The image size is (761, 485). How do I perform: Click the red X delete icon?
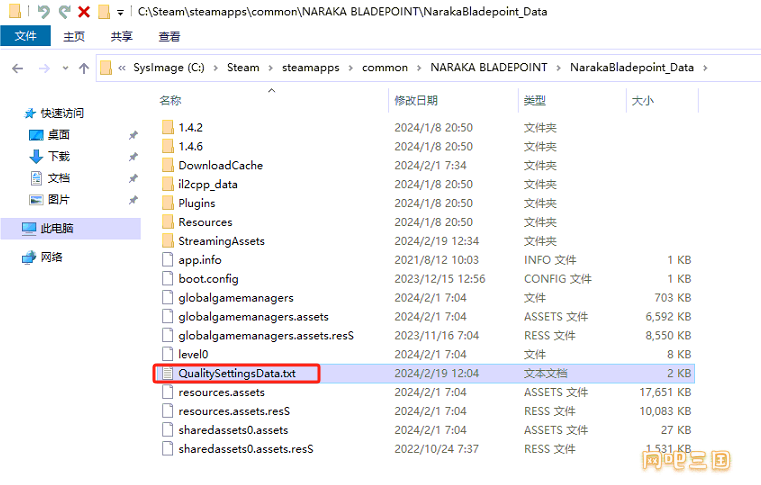(x=84, y=12)
